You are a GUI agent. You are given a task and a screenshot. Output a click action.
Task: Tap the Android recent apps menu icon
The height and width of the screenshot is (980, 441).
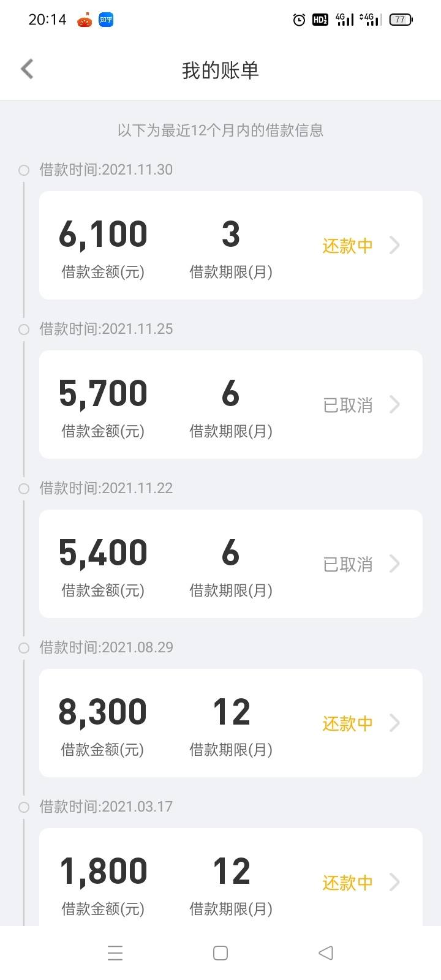point(115,953)
